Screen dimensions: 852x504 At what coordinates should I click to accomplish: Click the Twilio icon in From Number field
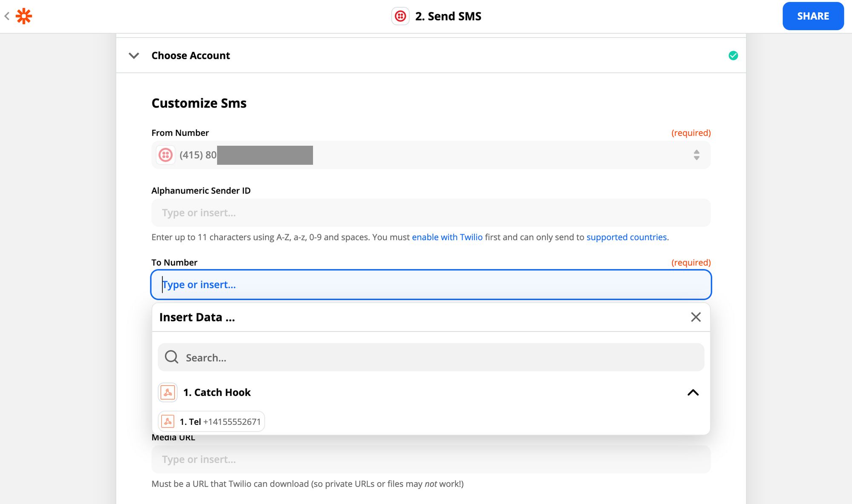pos(166,155)
